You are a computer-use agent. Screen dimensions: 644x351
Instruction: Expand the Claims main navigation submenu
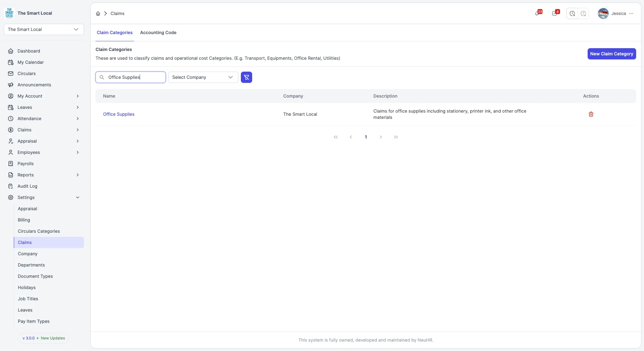78,130
